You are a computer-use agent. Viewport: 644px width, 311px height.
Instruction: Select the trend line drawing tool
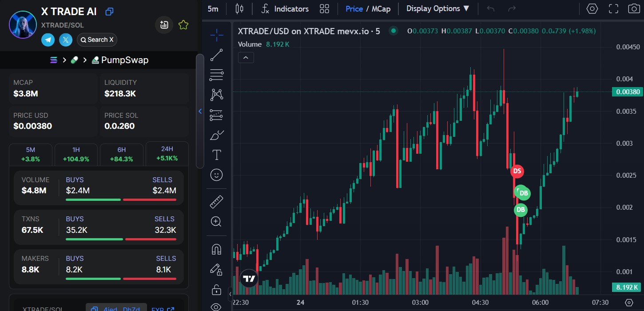click(216, 55)
